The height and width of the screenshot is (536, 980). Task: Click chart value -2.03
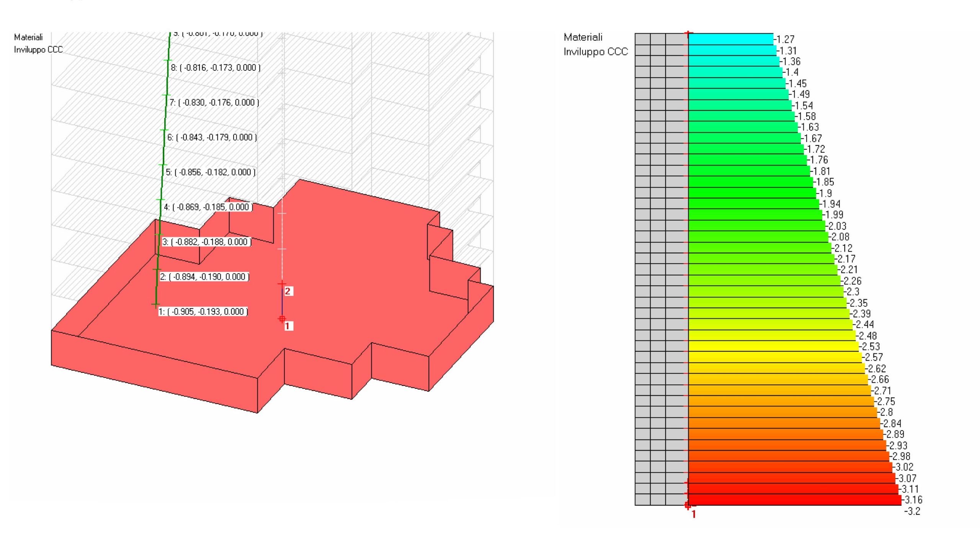[836, 226]
